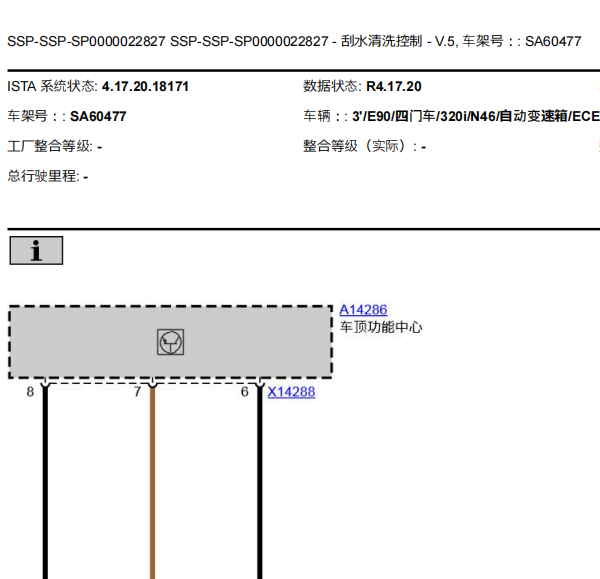The width and height of the screenshot is (600, 579).
Task: Select the data status R4.17.20 value
Action: point(394,86)
